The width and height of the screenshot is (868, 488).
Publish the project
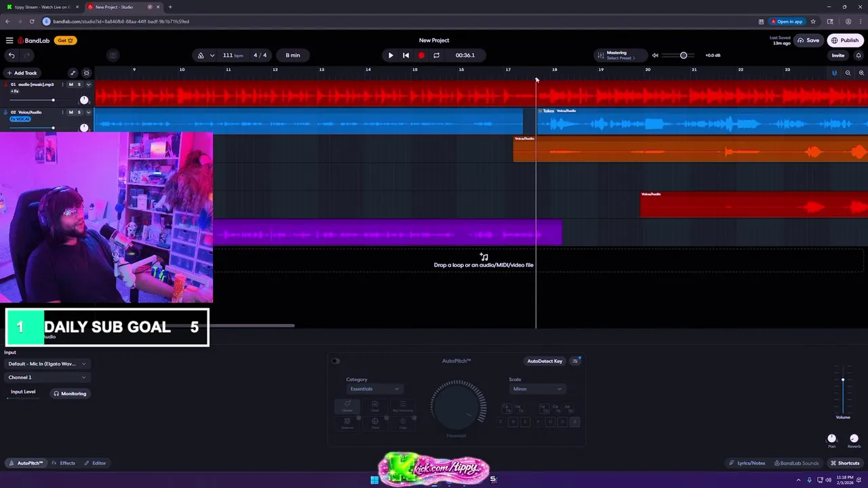[x=845, y=40]
